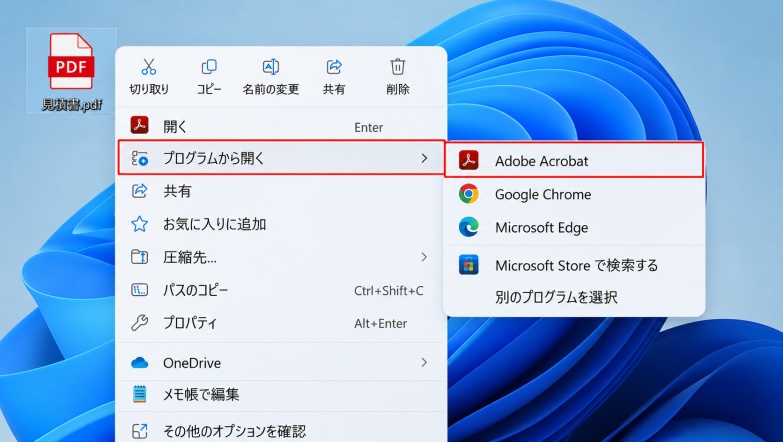Click the star icon for お気に入りに追加

tap(139, 224)
